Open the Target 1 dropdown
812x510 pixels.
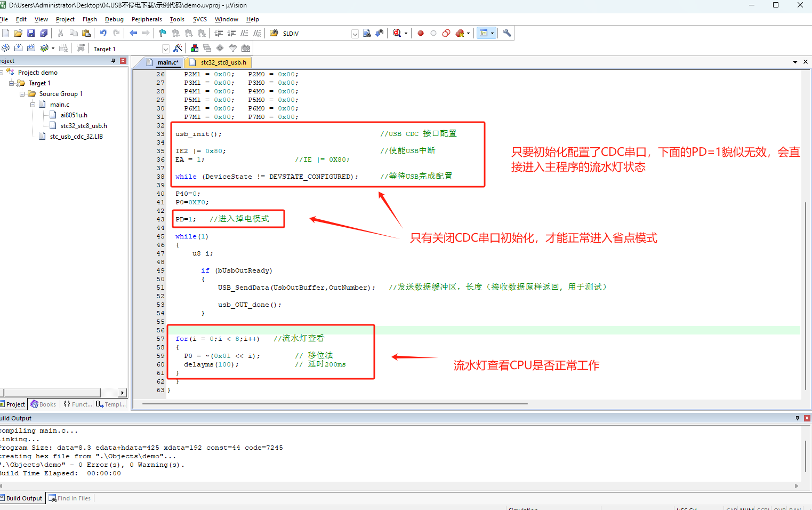tap(165, 49)
